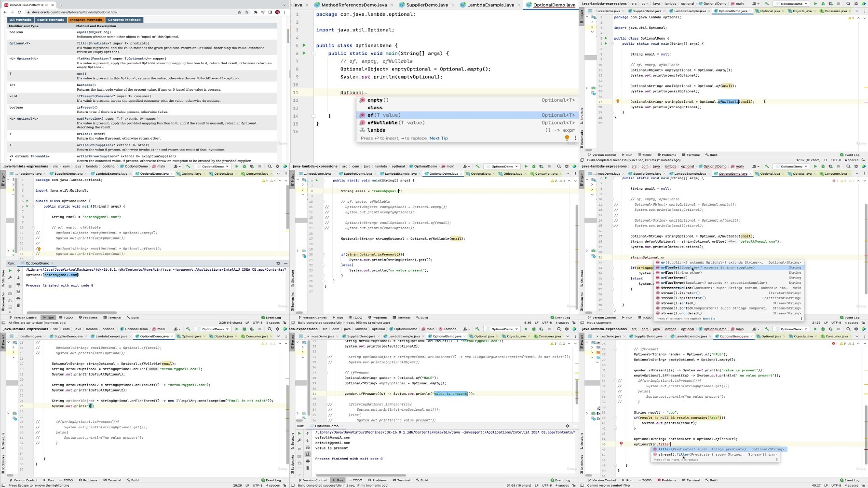The image size is (868, 488).
Task: Switch to the Static Methods tab in the Javadoc
Action: point(51,20)
